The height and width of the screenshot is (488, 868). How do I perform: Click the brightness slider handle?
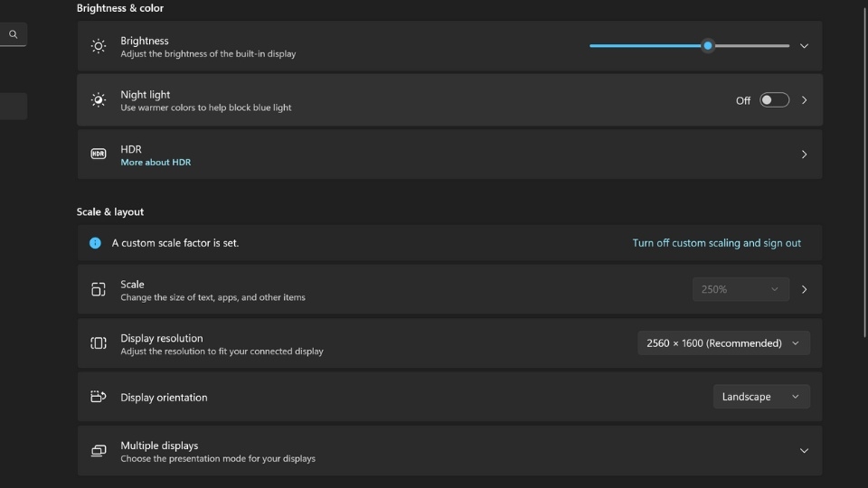point(708,46)
